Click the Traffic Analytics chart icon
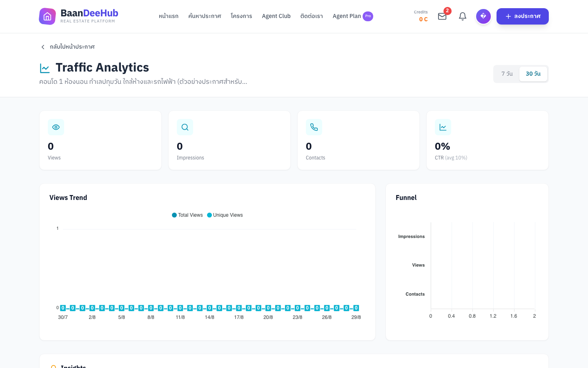The width and height of the screenshot is (588, 368). coord(45,68)
